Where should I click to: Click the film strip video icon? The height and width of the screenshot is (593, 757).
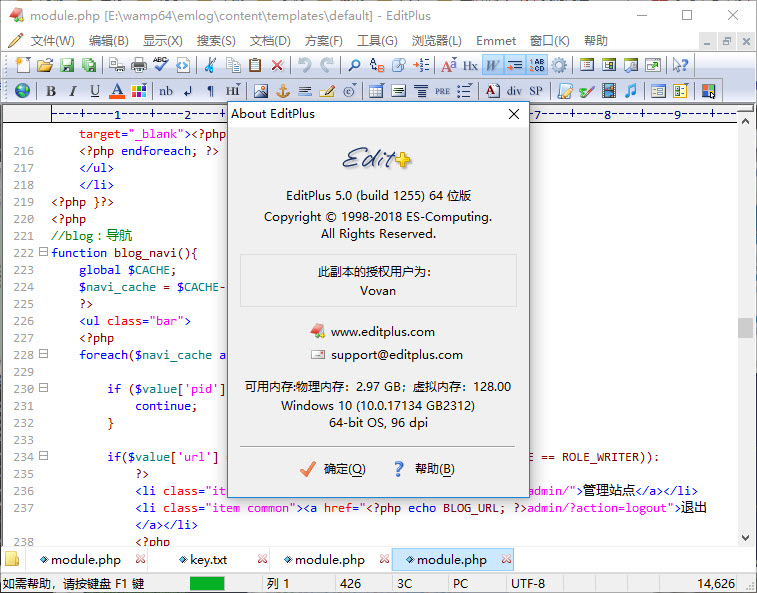point(609,90)
